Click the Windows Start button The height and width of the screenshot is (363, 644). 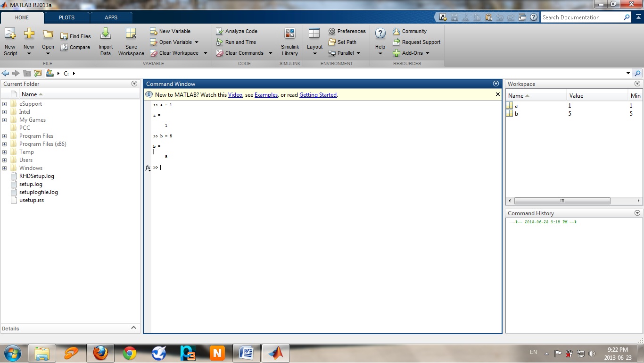[12, 353]
